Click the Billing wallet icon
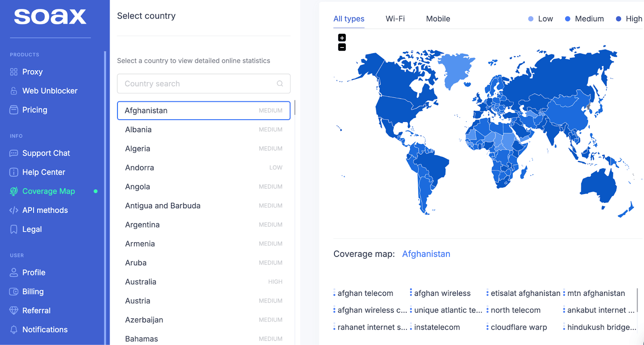The image size is (644, 345). (14, 291)
